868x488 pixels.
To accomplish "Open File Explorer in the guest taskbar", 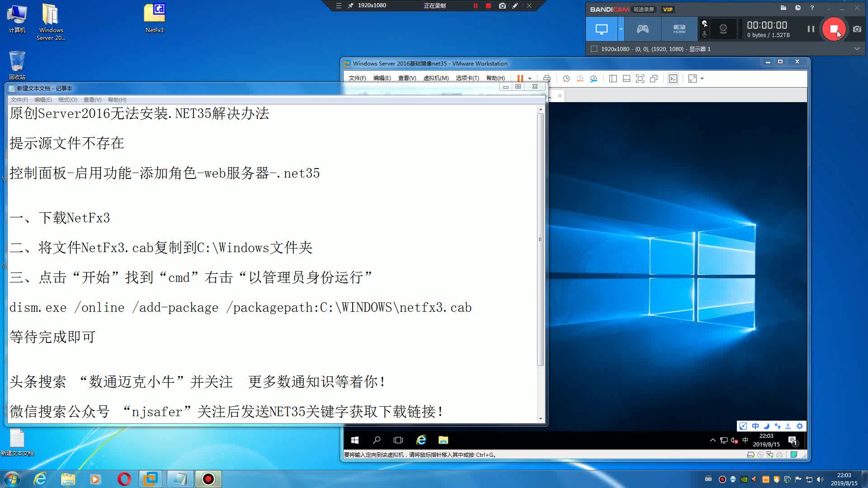I will click(443, 440).
